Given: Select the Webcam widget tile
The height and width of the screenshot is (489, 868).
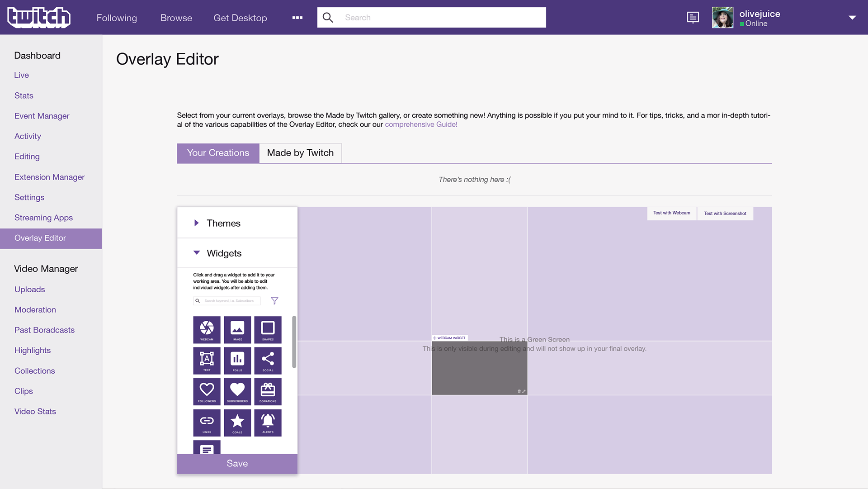Looking at the screenshot, I should 207,330.
